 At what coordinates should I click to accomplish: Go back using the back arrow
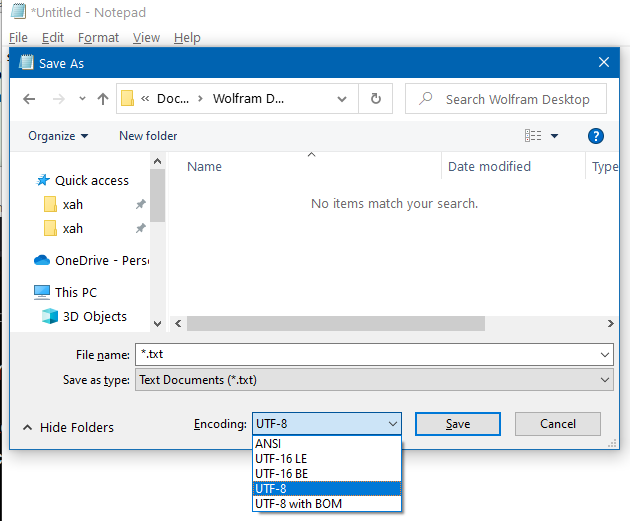29,98
